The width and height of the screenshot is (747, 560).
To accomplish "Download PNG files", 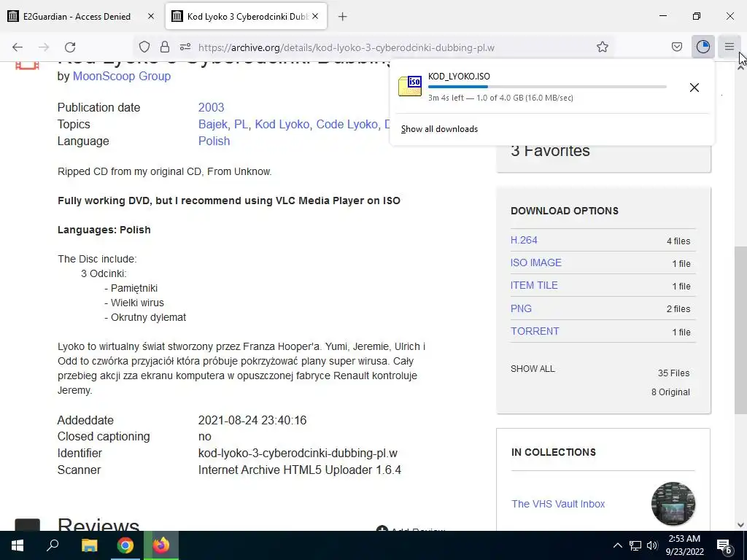I will [521, 308].
